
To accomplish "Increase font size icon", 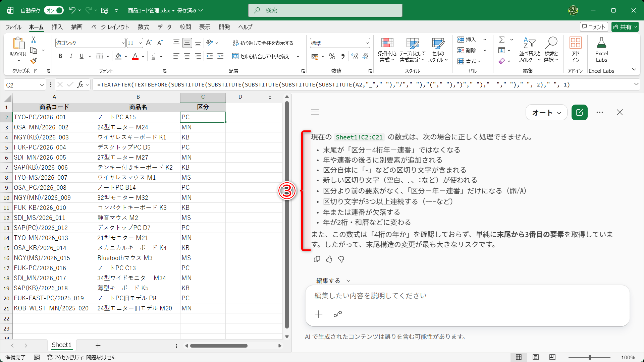I will click(149, 43).
